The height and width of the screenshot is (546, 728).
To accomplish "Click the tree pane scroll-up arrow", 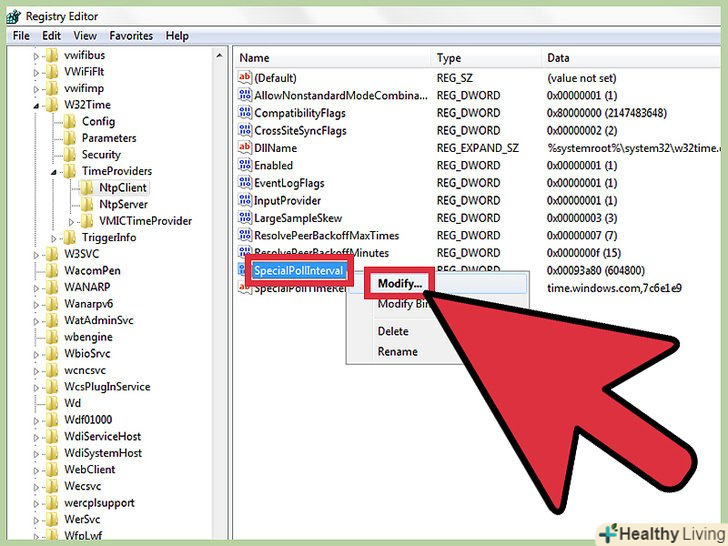I will click(x=219, y=56).
